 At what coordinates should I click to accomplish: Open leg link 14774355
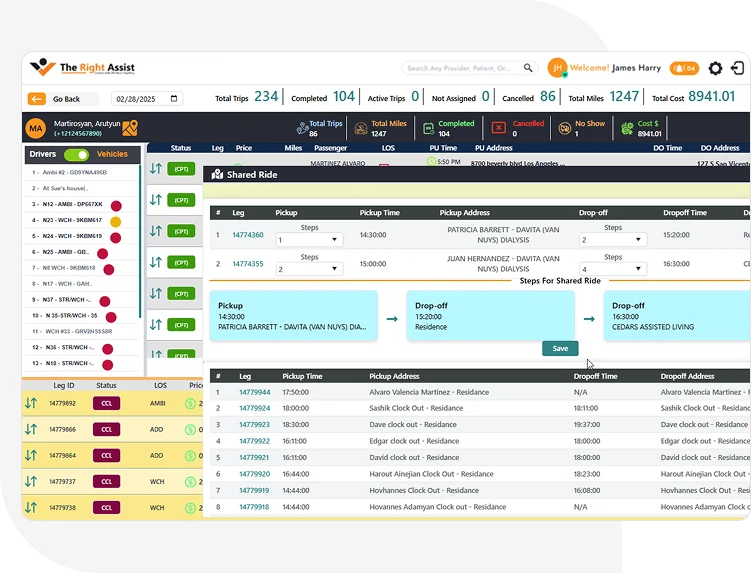[248, 264]
